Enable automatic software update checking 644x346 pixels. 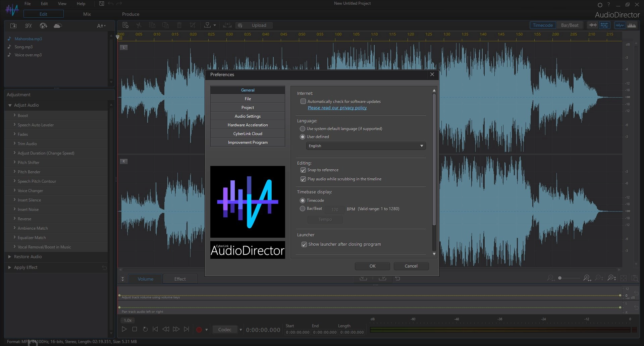(x=303, y=101)
